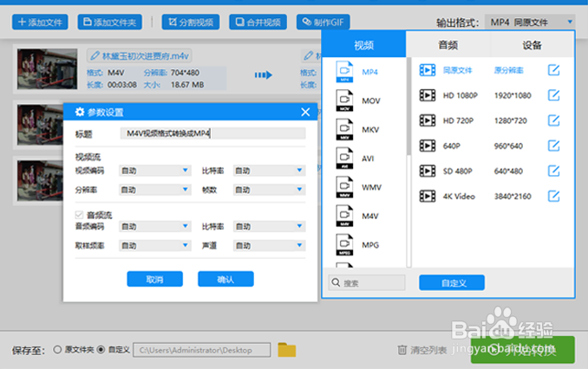Click the film icon for 同原文件

tap(428, 70)
